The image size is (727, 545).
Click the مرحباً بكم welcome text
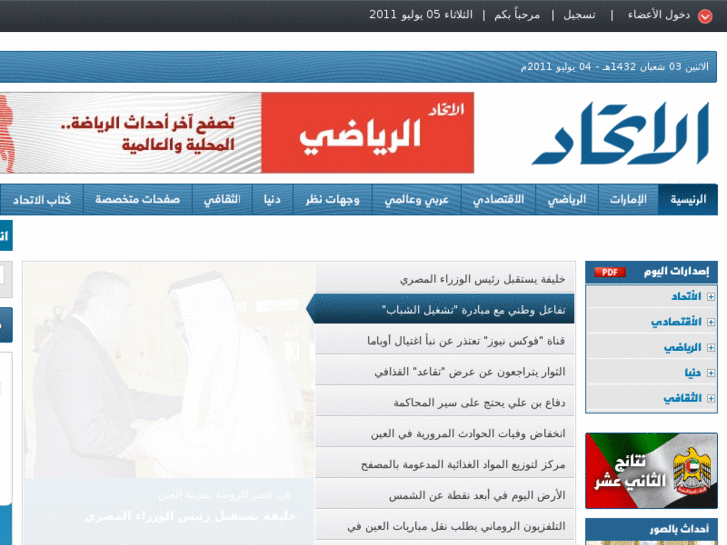(517, 15)
